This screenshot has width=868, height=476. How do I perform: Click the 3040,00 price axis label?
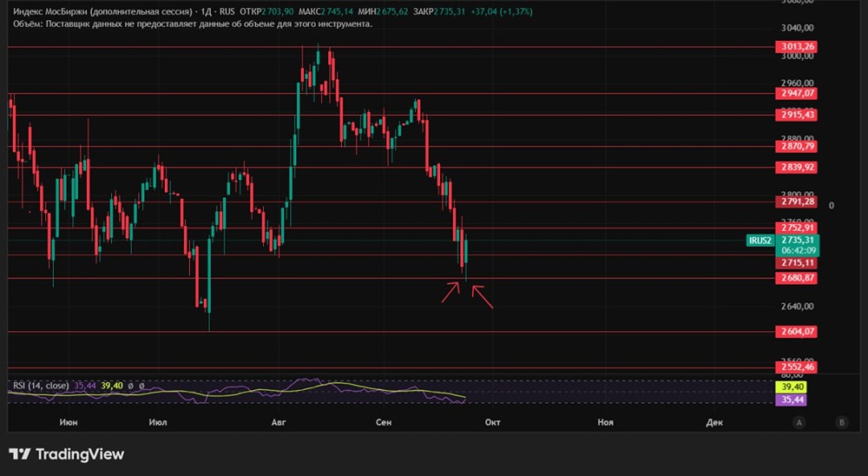(797, 28)
